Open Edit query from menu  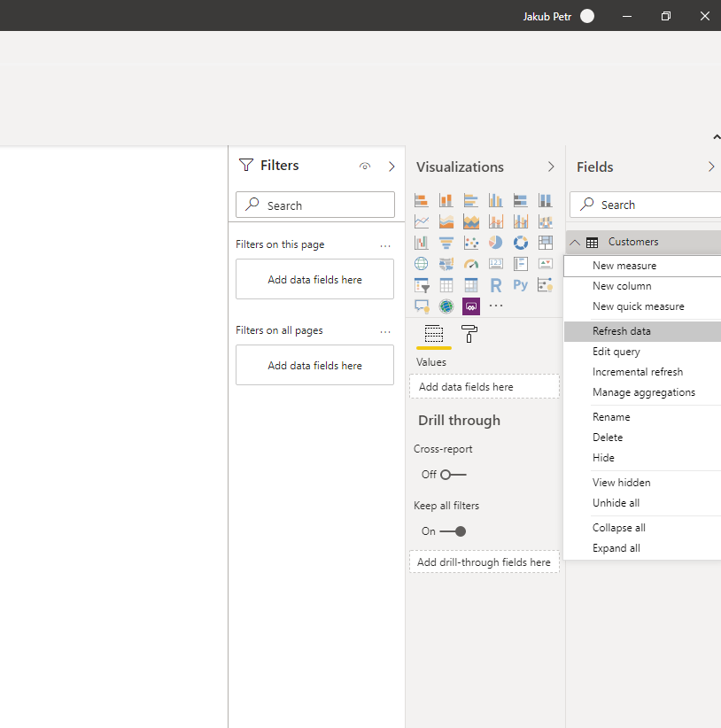[x=642, y=352]
